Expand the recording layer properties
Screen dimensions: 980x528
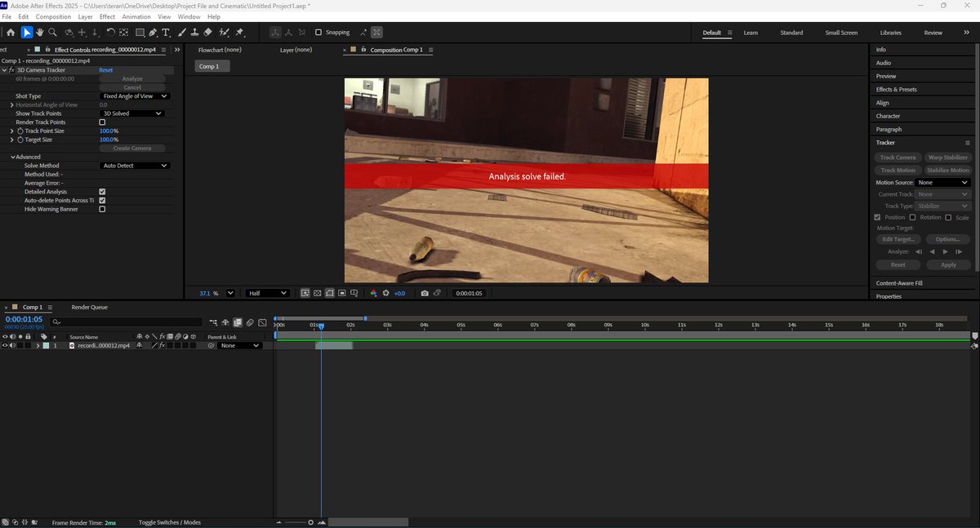(38, 345)
